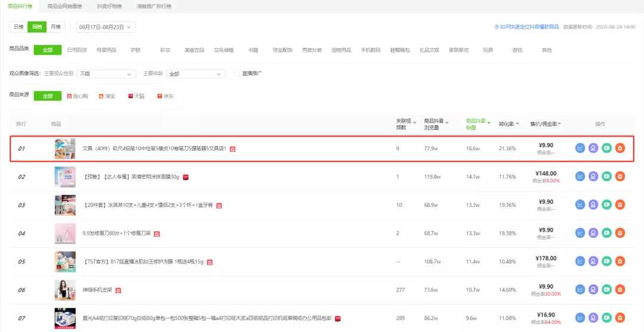Screen dimensions: 644x332
Task: Expand the 主要年龄 dropdown showing 全部
Action: tap(196, 74)
